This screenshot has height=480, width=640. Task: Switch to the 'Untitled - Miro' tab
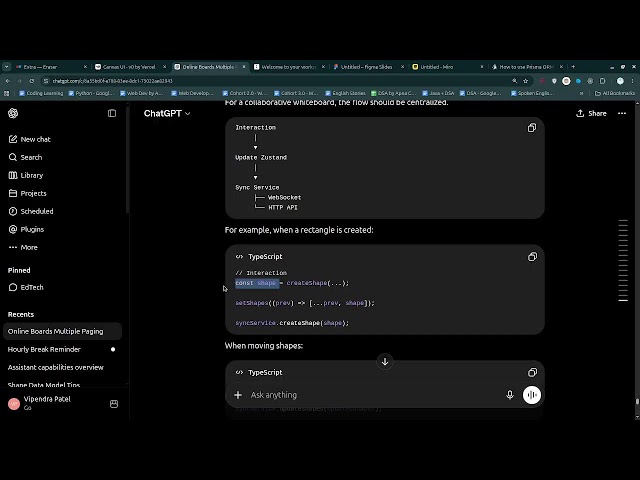click(448, 67)
